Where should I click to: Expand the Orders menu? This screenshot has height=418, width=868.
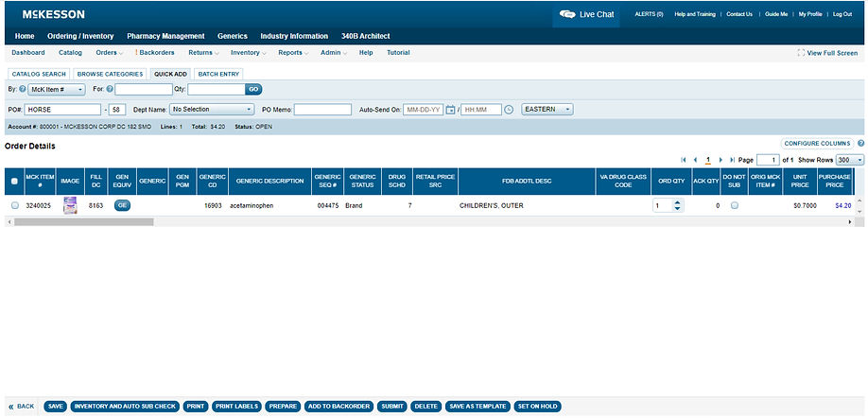click(x=109, y=53)
